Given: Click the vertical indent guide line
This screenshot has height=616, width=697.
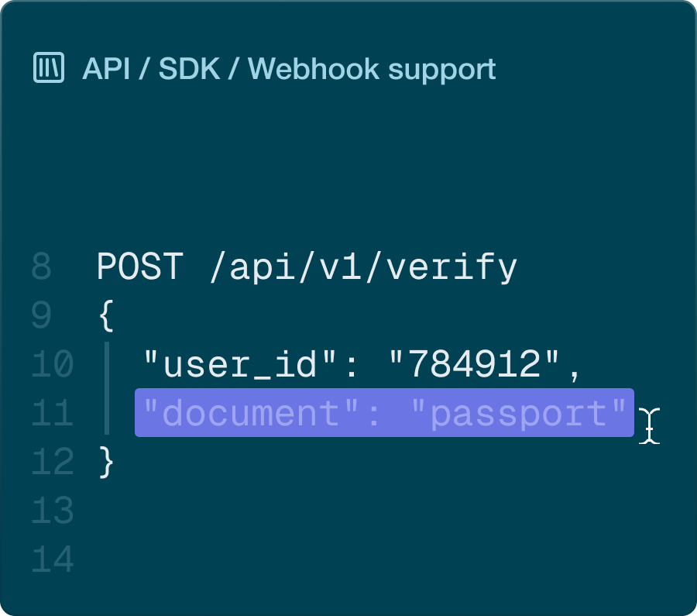Looking at the screenshot, I should (x=107, y=387).
